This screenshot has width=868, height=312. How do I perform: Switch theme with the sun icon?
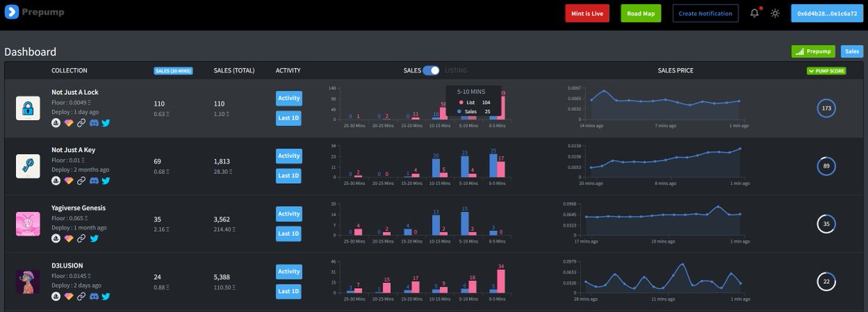point(775,13)
